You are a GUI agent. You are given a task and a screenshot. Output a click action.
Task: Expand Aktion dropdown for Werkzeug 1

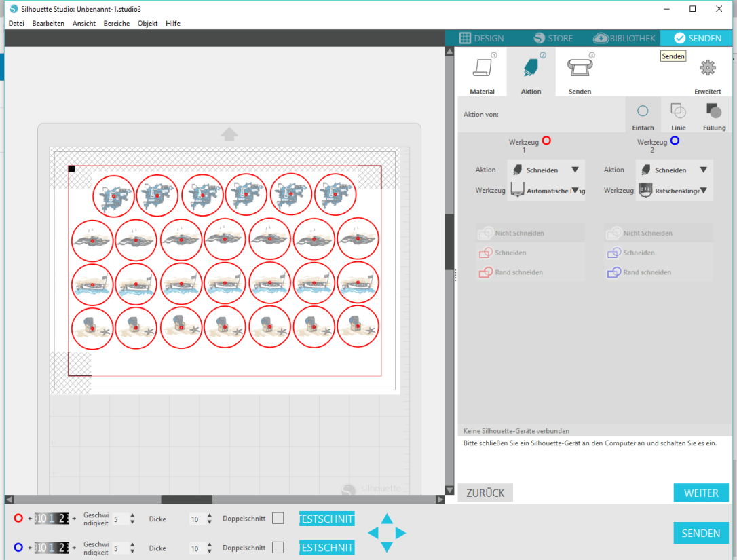click(575, 170)
